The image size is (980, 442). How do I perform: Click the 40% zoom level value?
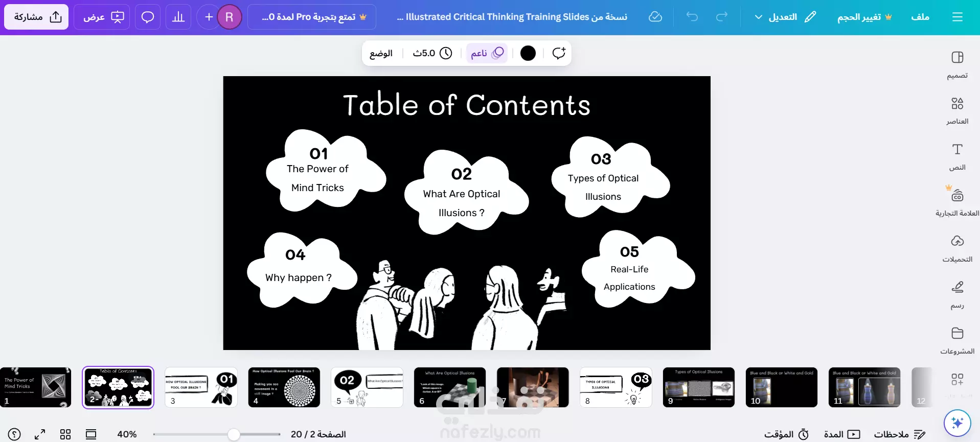click(x=127, y=434)
